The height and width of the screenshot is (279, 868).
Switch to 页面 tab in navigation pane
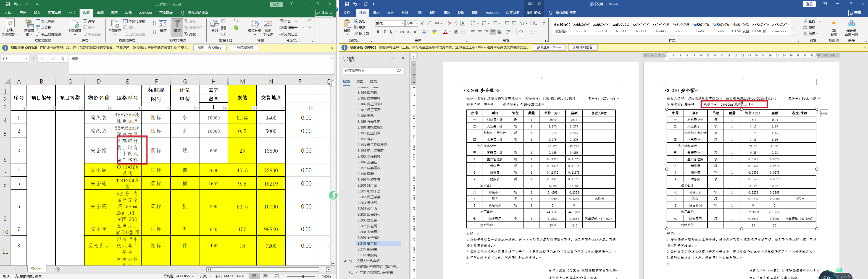(x=360, y=81)
